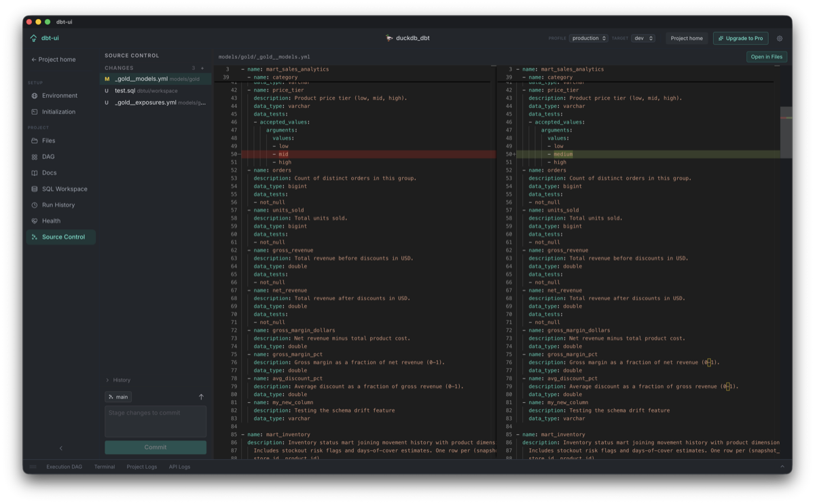Click the sparkle icon on Upgrade to Pro

click(721, 39)
